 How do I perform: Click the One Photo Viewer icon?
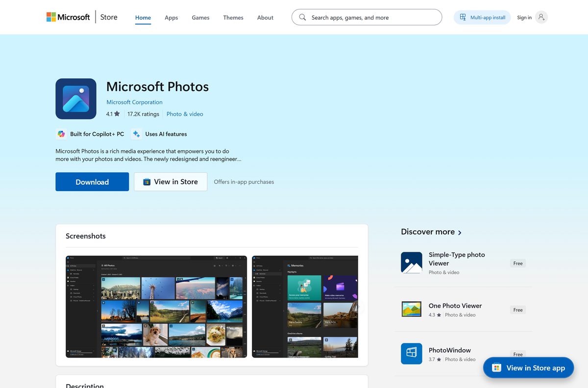412,309
